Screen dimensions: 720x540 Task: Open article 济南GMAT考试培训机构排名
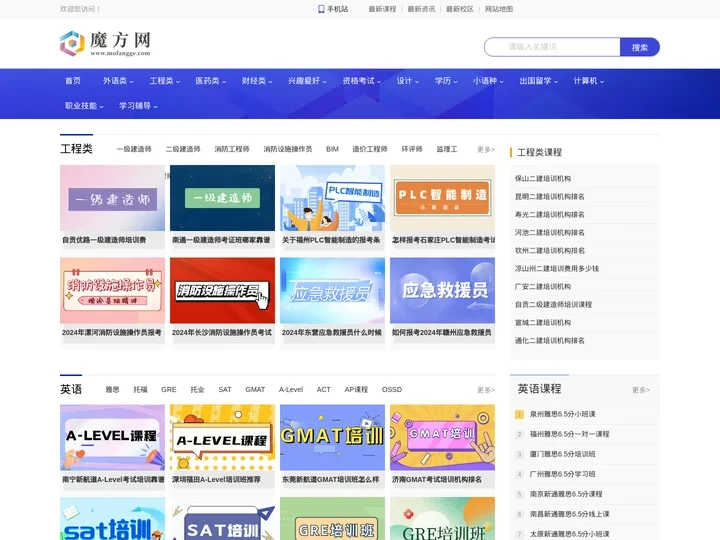click(x=437, y=479)
